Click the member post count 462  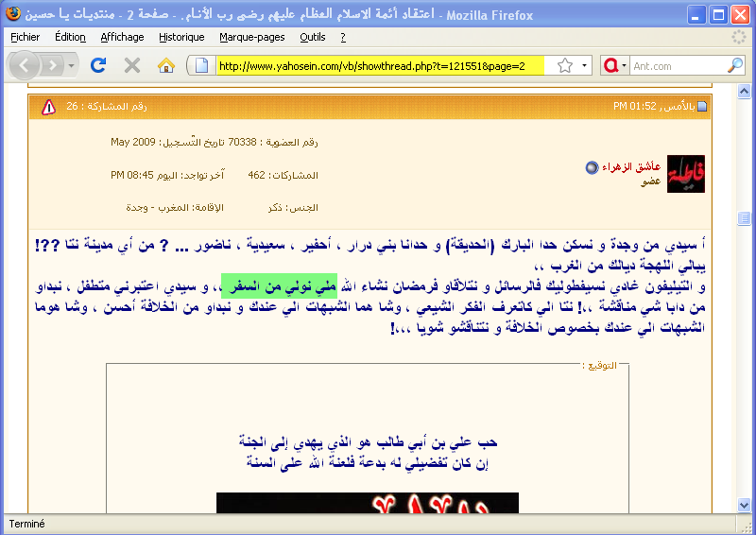[x=256, y=175]
